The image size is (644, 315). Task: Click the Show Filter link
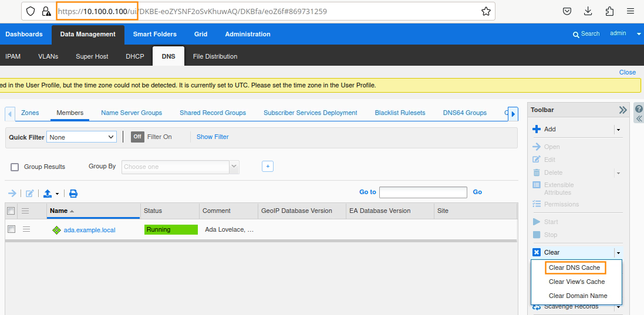click(x=213, y=137)
